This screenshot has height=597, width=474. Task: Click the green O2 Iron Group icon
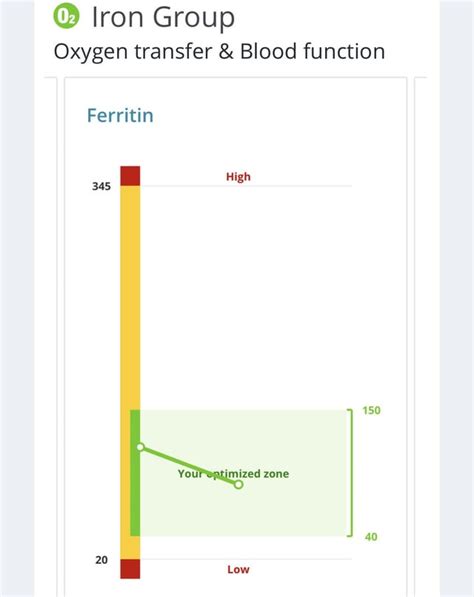[x=66, y=17]
